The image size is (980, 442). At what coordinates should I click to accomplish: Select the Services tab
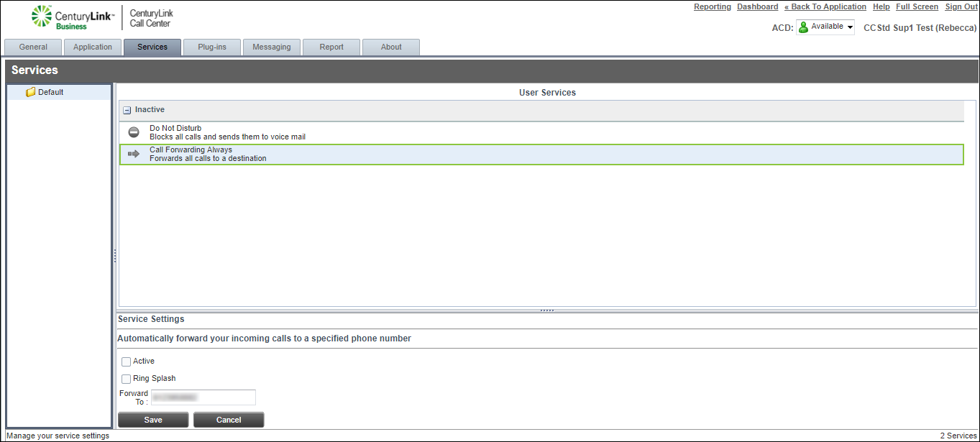click(152, 47)
